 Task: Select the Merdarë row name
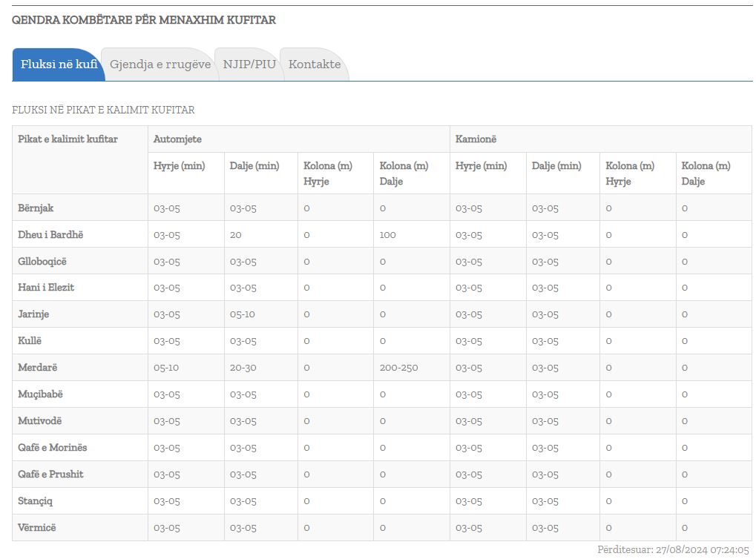tap(38, 368)
